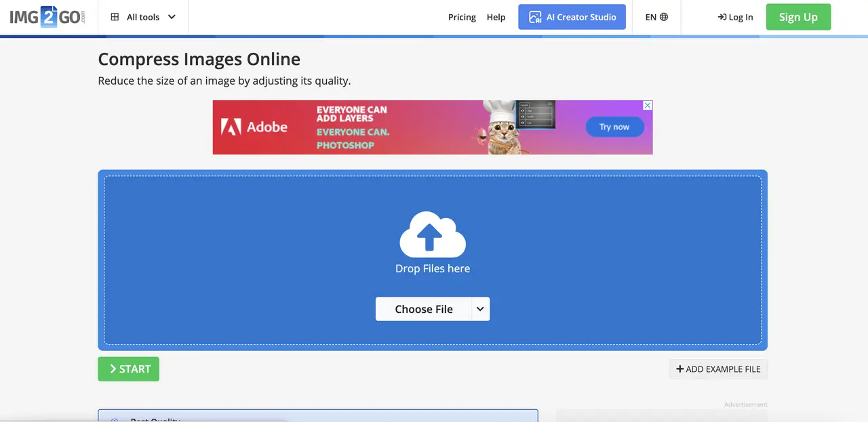
Task: Click the Adobe logo in the banner
Action: pyautogui.click(x=254, y=127)
